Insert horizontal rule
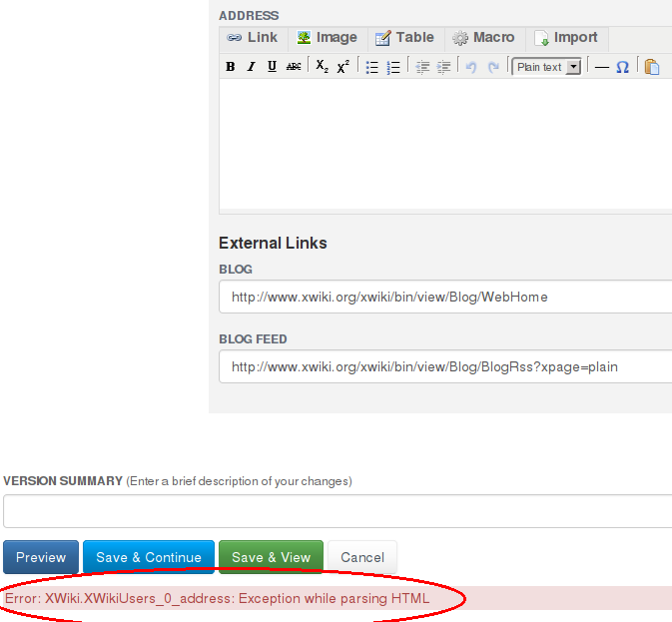This screenshot has width=672, height=622. coord(602,67)
